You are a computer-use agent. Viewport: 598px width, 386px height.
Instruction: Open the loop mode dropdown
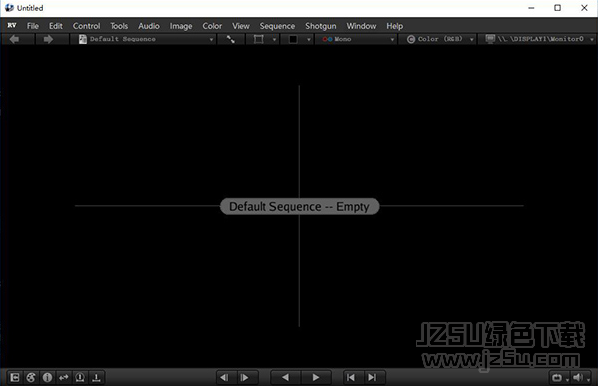coord(559,378)
